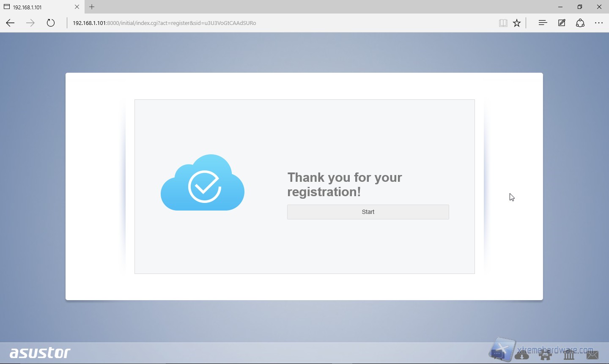Open the Hub three-lines icon
Viewport: 609px width, 364px height.
click(x=543, y=23)
